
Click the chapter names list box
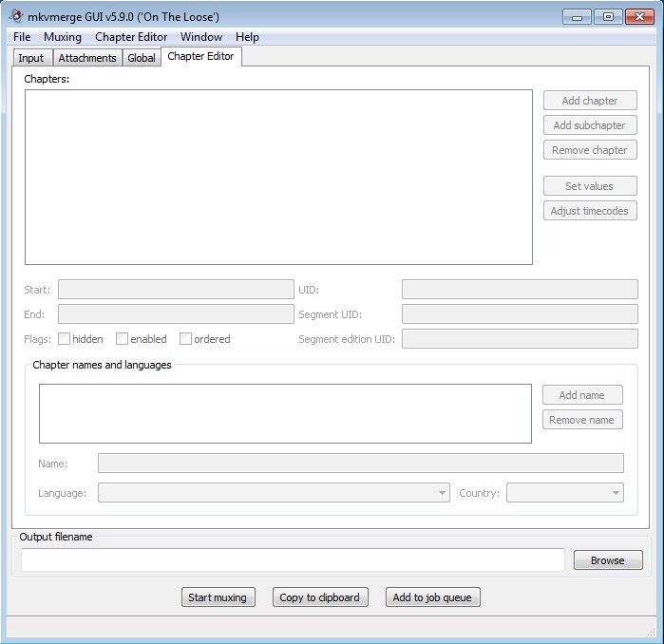[285, 414]
